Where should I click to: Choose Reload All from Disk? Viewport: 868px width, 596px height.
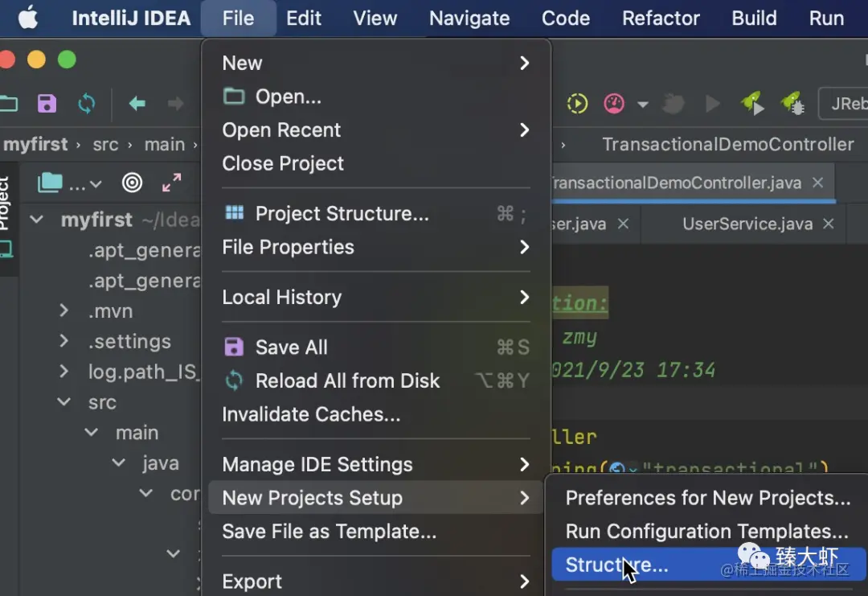[x=376, y=381]
